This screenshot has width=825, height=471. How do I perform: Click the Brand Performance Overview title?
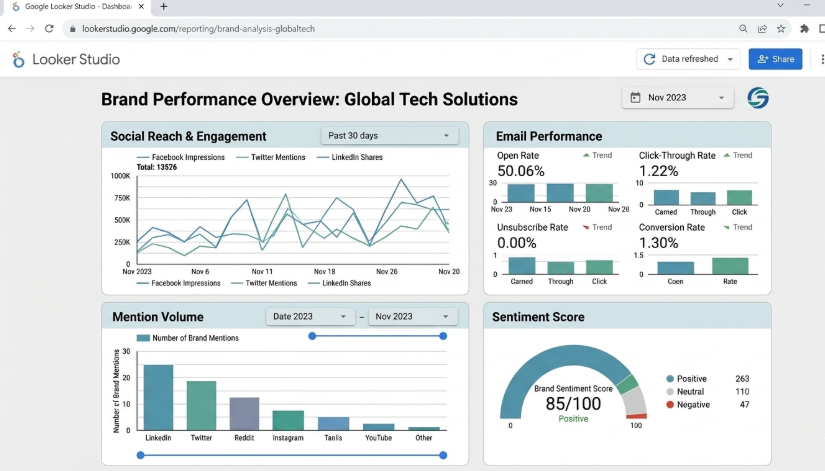(309, 99)
